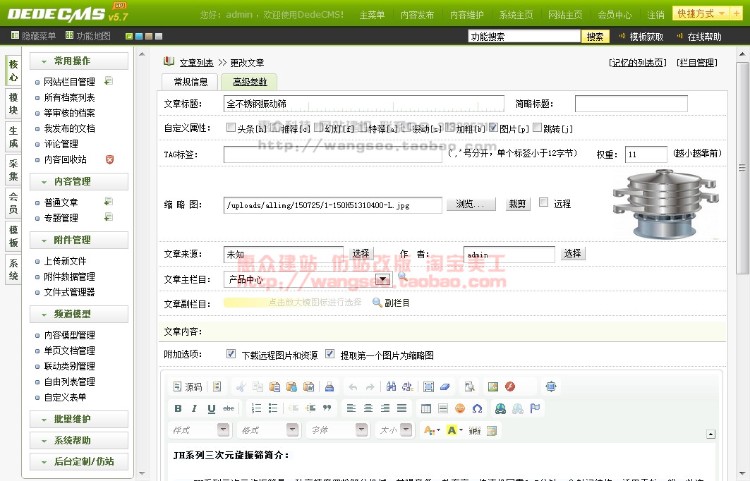Apply underline with the U icon
This screenshot has height=481, width=750.
(x=211, y=408)
